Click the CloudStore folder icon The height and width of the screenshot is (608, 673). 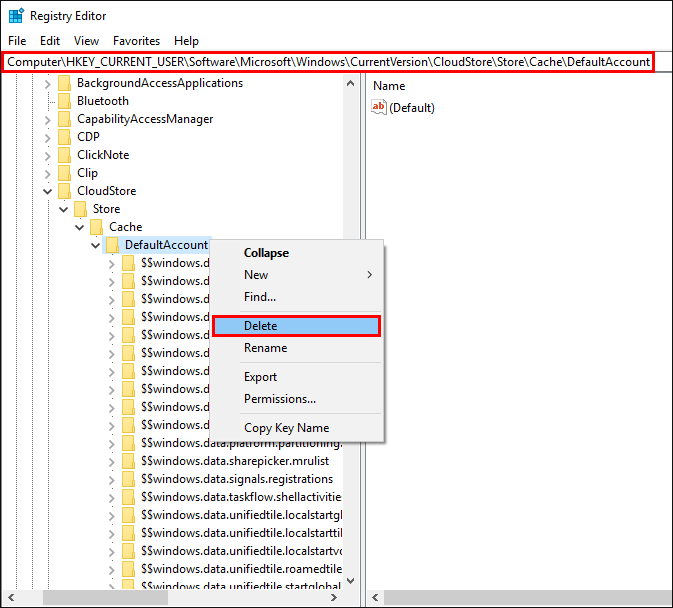[64, 191]
